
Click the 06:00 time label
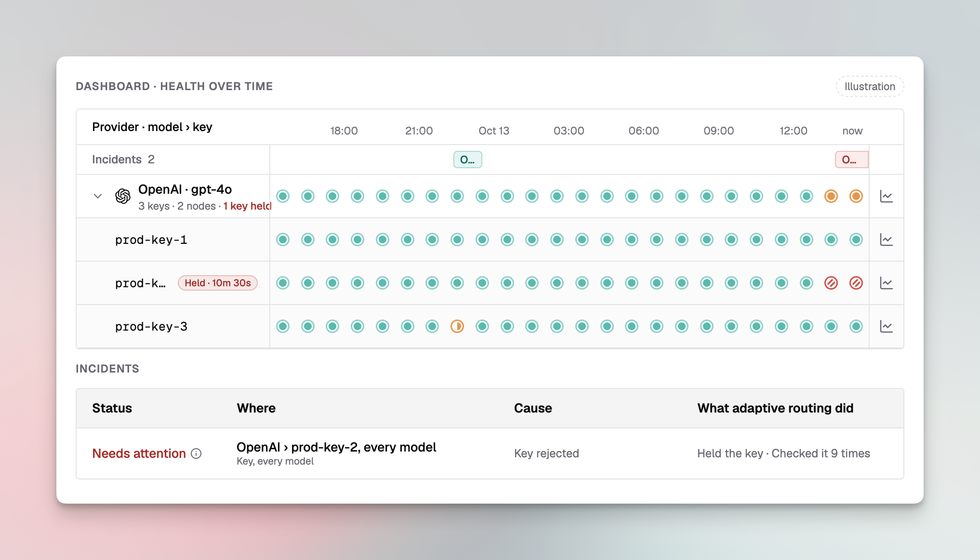[644, 131]
